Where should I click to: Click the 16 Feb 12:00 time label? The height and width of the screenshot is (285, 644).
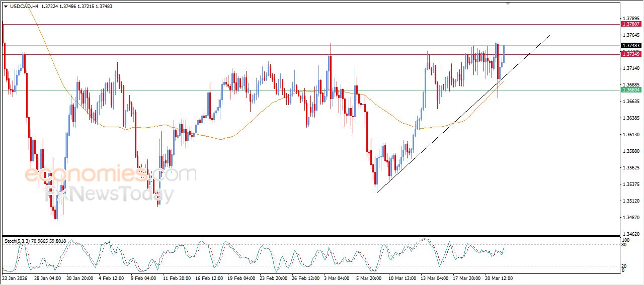point(209,278)
